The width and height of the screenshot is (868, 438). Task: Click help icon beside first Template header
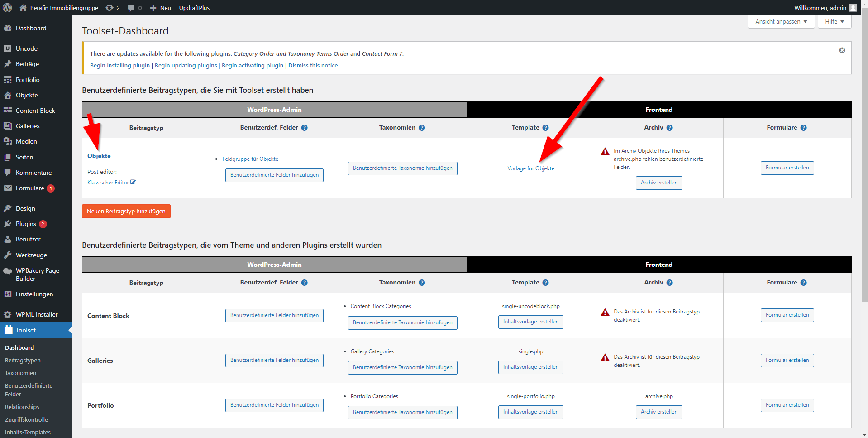[545, 128]
